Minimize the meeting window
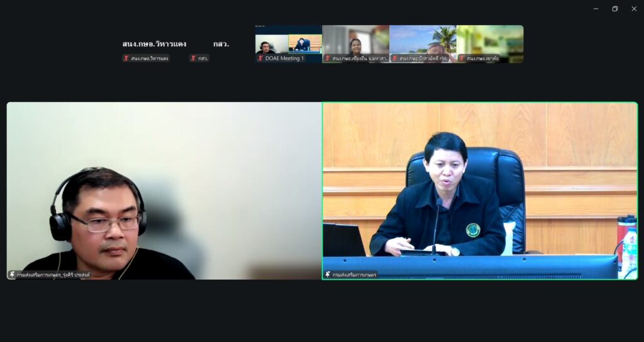The image size is (644, 342). click(596, 9)
